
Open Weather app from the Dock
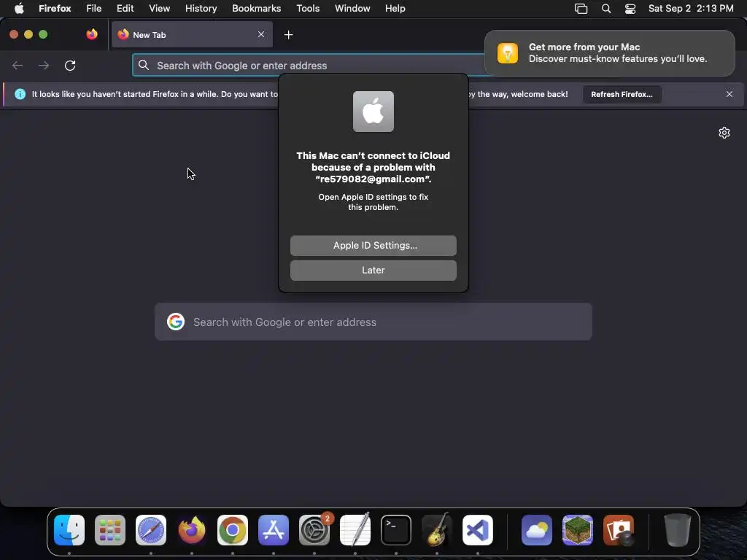pos(537,530)
